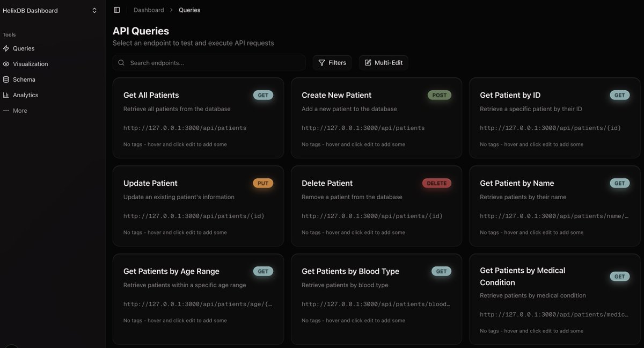The height and width of the screenshot is (348, 644).
Task: Click the Filters funnel icon
Action: (x=322, y=63)
